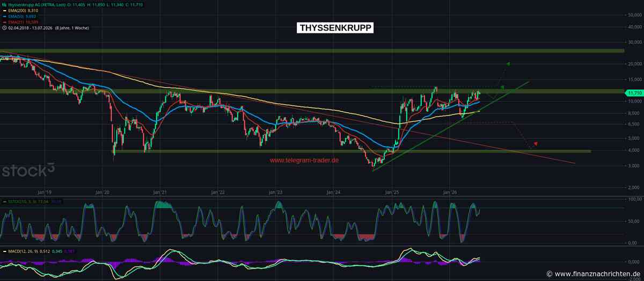Click the candlestick icon before thyssenkrupp AG
644x281 pixels.
coord(4,4)
